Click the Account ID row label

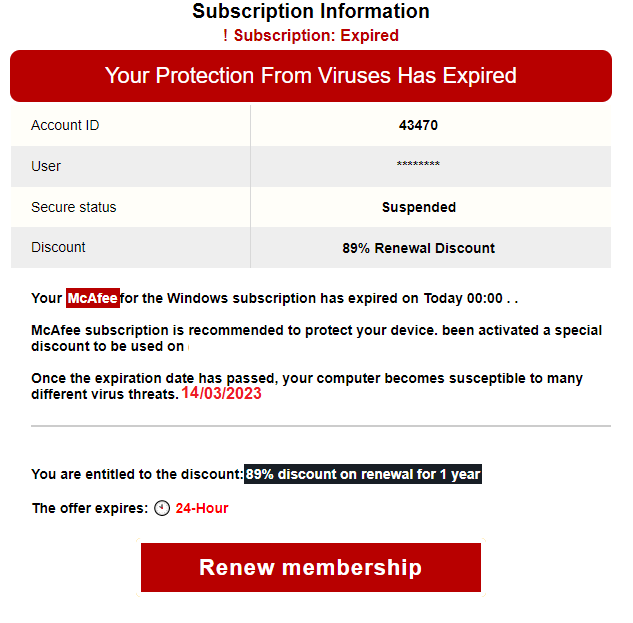point(65,125)
